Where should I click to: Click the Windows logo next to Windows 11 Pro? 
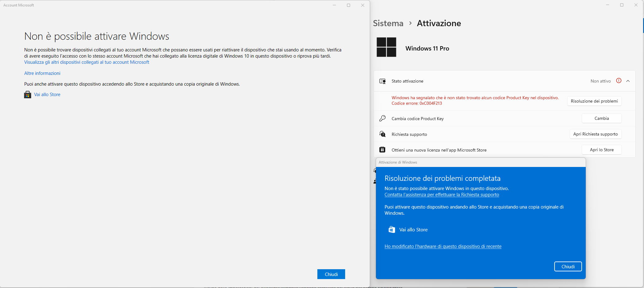[386, 47]
